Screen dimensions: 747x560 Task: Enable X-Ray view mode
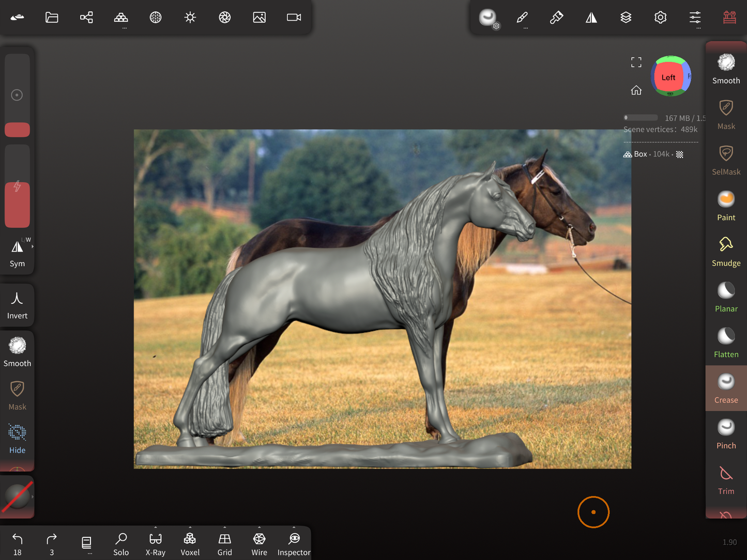[155, 544]
